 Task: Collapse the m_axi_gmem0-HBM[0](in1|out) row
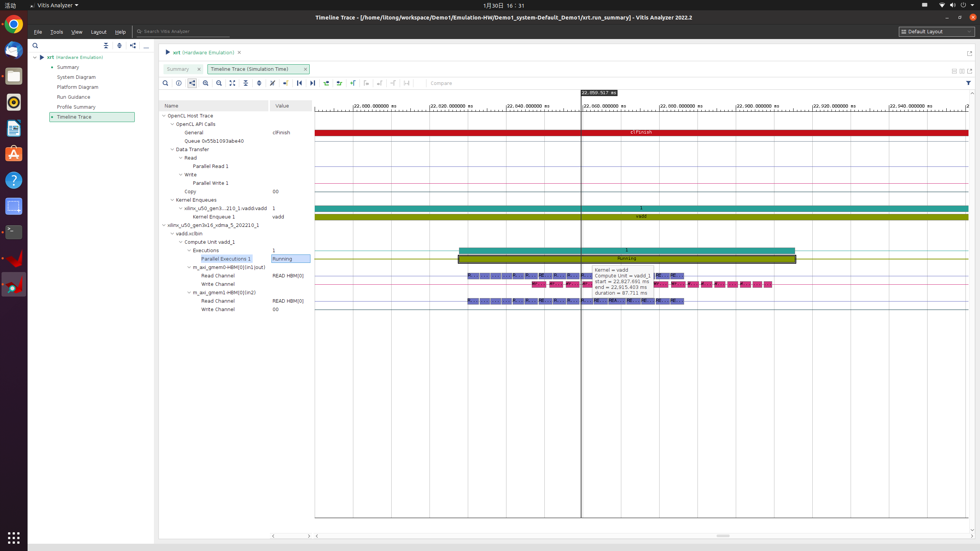pos(189,267)
